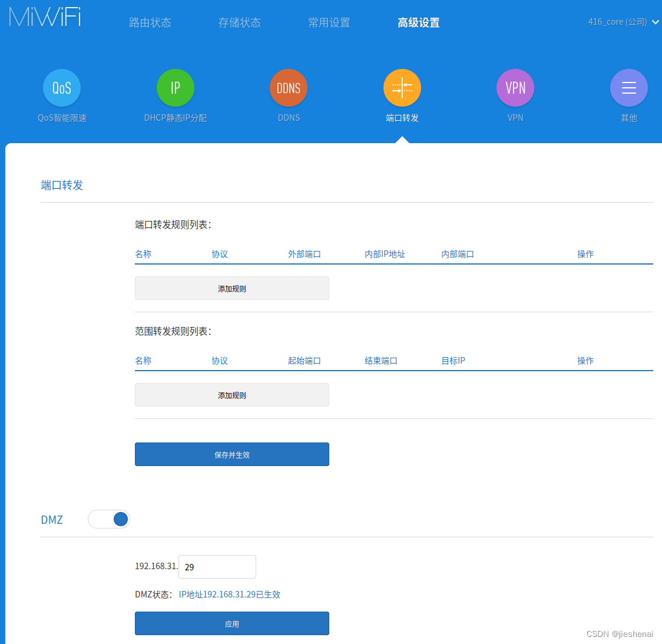Click the 起始端口 column header
Screen dimensions: 662x644
coord(304,360)
